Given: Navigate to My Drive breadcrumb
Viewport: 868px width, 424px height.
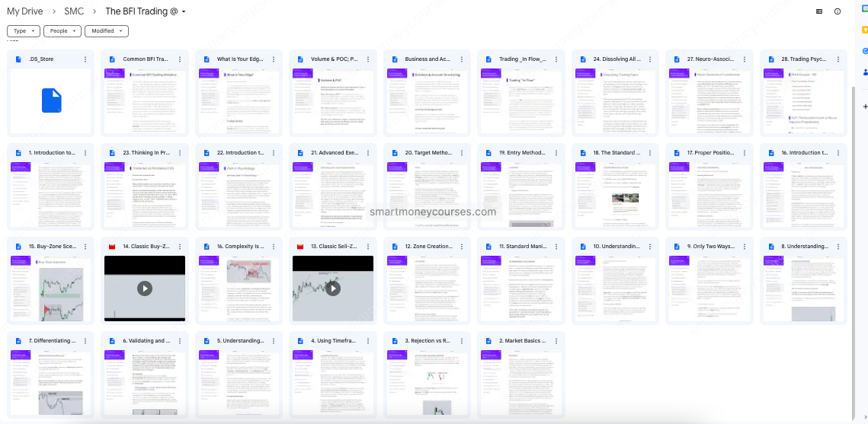Looking at the screenshot, I should 24,11.
